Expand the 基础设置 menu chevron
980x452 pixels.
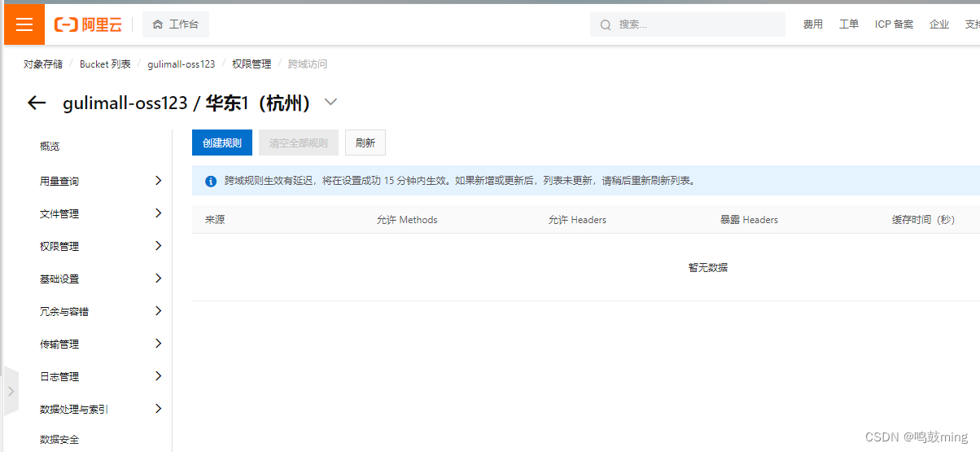[158, 279]
